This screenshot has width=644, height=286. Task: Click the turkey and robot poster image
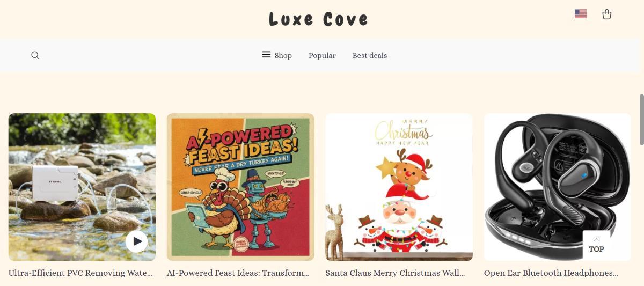point(240,187)
